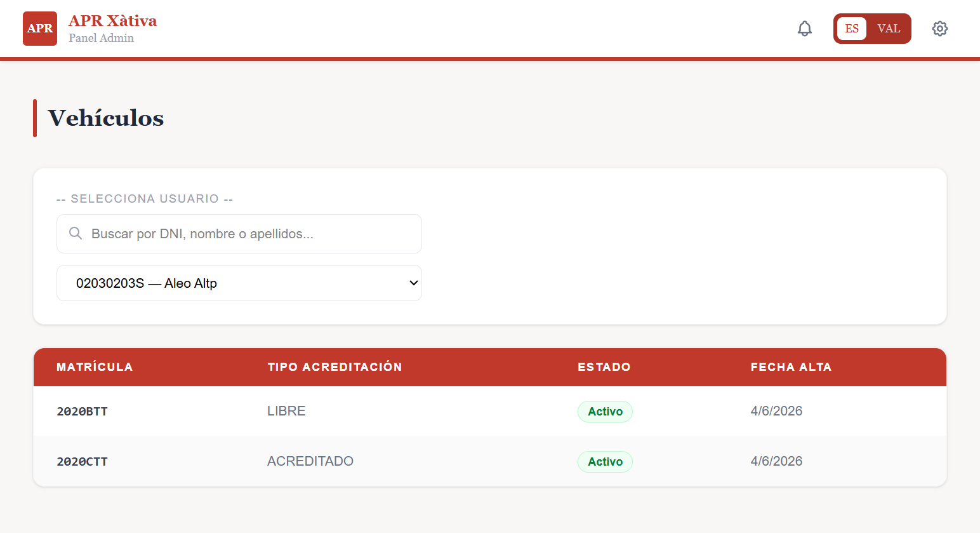
Task: Click the magnifier icon in search box
Action: [76, 233]
